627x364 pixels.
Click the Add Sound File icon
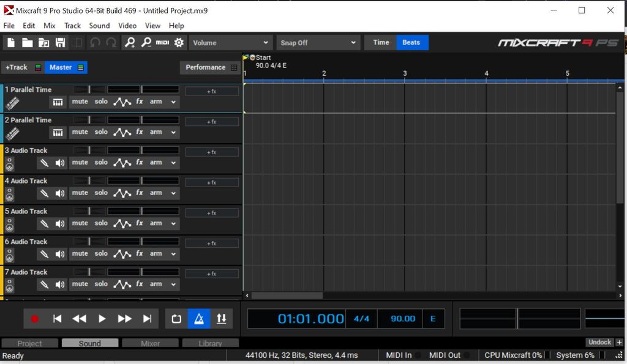tap(43, 42)
